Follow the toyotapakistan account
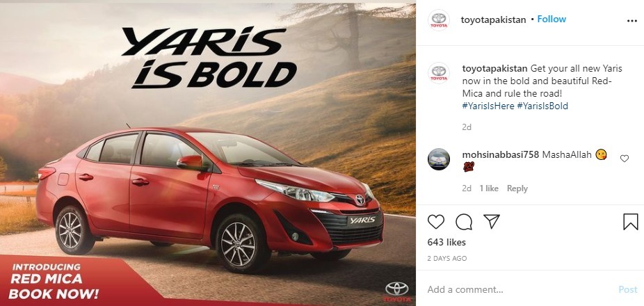 coord(552,19)
